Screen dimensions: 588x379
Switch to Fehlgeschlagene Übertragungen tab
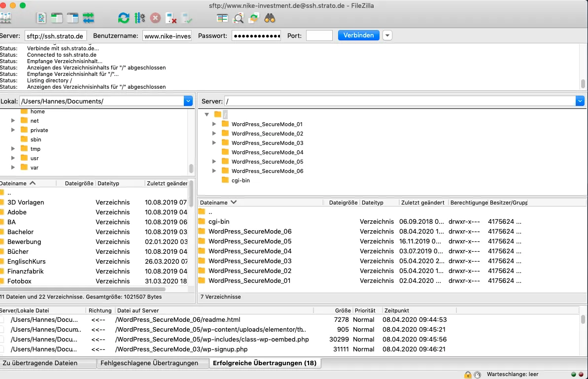(149, 363)
